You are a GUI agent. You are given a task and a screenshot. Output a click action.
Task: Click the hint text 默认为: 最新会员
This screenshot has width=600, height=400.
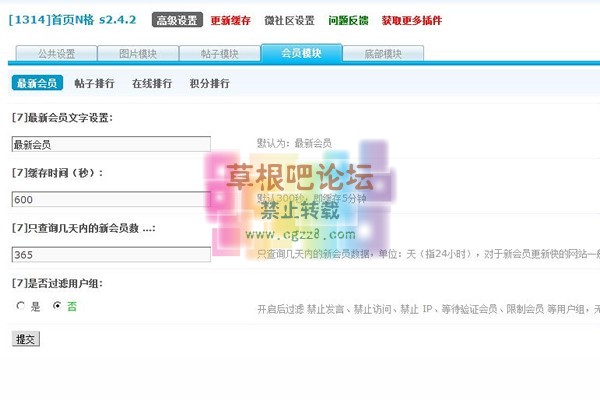(x=294, y=144)
